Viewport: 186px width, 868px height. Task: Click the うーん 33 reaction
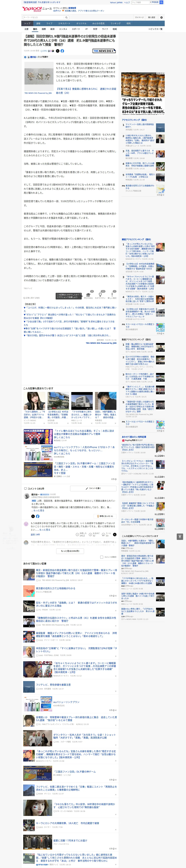click(106, 534)
